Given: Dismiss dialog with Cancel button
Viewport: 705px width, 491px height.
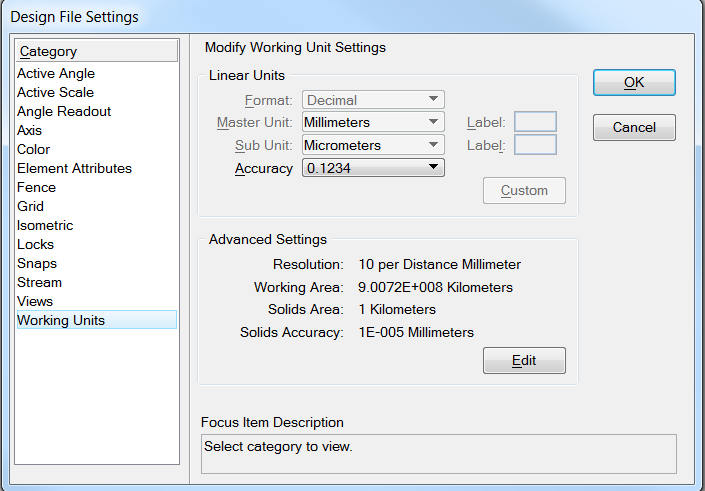Looking at the screenshot, I should 634,127.
